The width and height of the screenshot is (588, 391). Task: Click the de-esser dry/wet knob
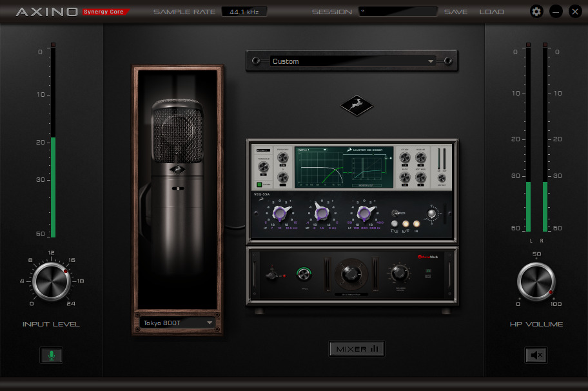442,178
